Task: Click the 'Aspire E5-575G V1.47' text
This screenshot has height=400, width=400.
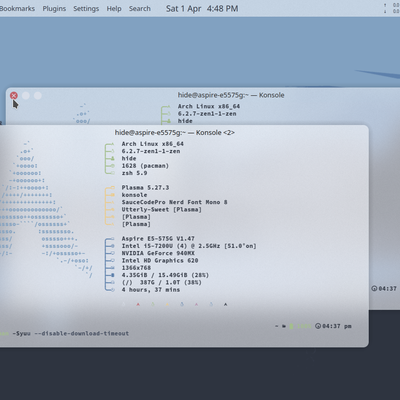Action: tap(158, 239)
